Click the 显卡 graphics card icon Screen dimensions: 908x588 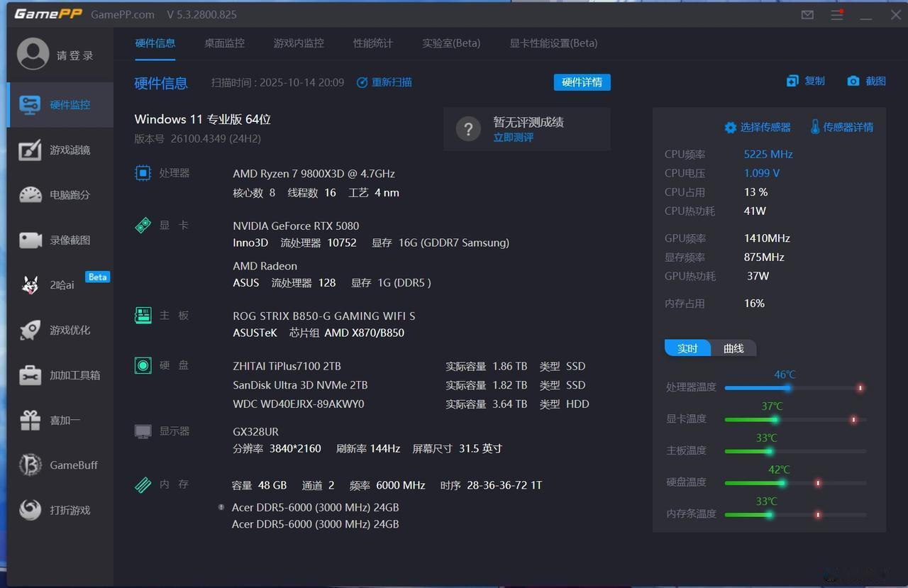(x=143, y=225)
